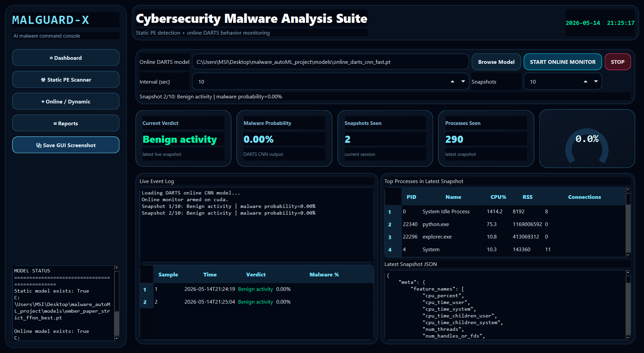Image resolution: width=644 pixels, height=353 pixels.
Task: Click scroll down arrow of processes table
Action: pyautogui.click(x=628, y=254)
